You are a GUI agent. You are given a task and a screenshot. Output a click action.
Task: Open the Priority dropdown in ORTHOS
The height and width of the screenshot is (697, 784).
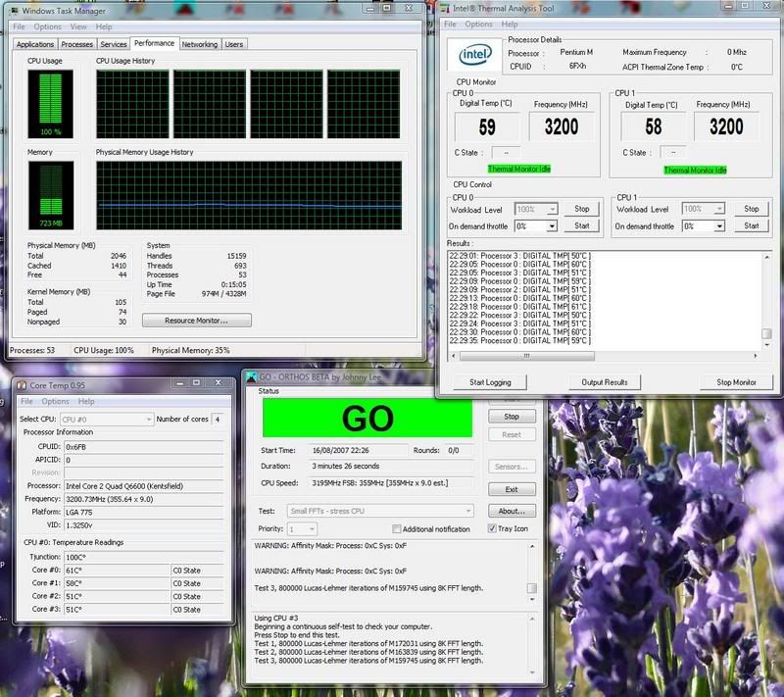[x=303, y=529]
